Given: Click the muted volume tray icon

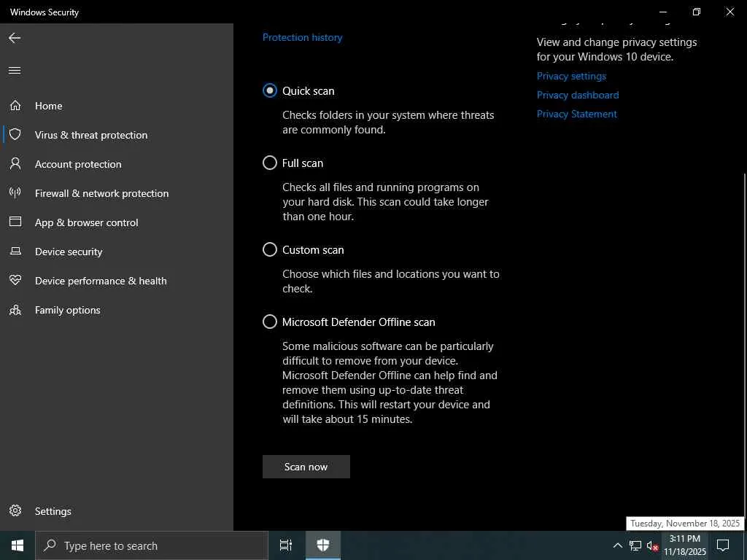Looking at the screenshot, I should (x=652, y=545).
